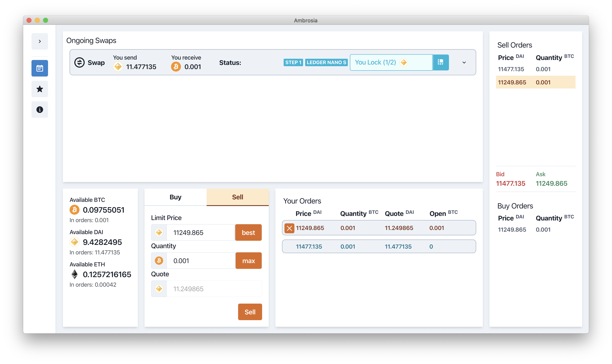Click the You Lock (1/2) action button

(391, 62)
